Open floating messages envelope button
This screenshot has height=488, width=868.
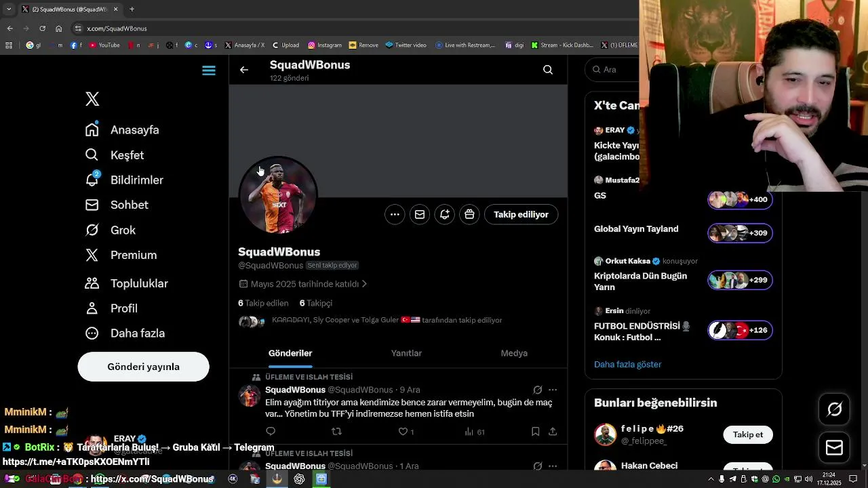(x=834, y=447)
